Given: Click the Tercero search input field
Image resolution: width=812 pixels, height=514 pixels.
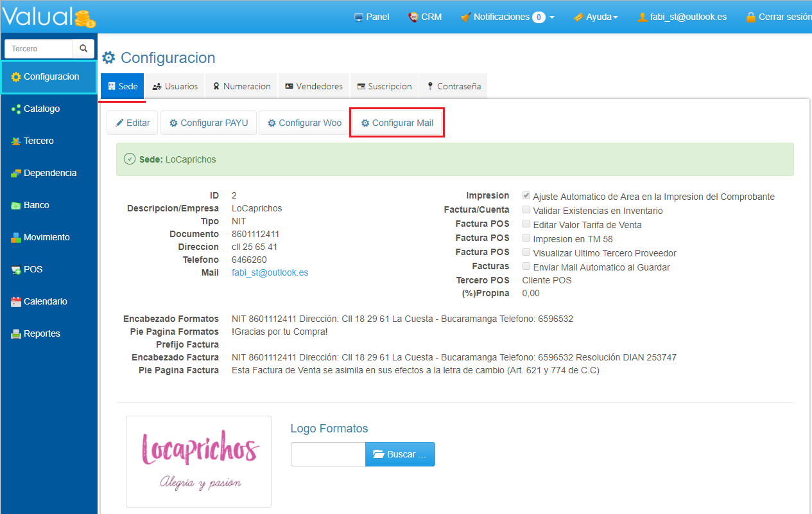Looking at the screenshot, I should tap(39, 49).
